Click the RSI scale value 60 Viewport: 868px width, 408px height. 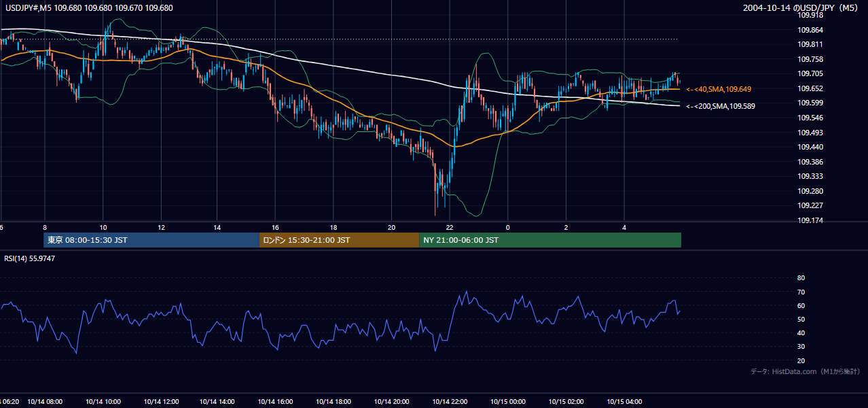pos(801,305)
